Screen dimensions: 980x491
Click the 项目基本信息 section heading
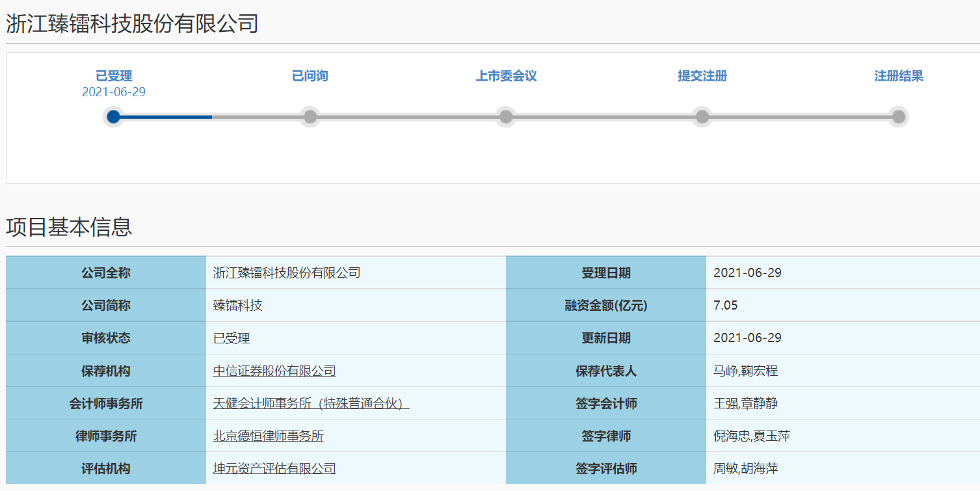tap(70, 227)
